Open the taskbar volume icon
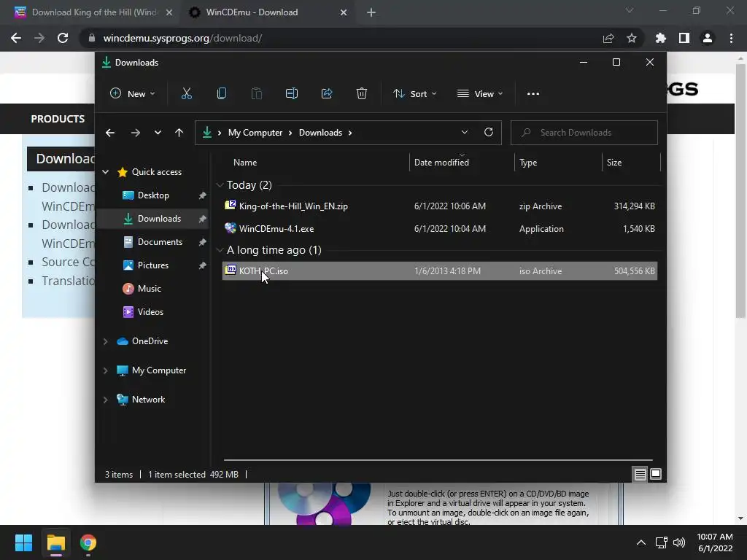The height and width of the screenshot is (560, 747). (679, 542)
